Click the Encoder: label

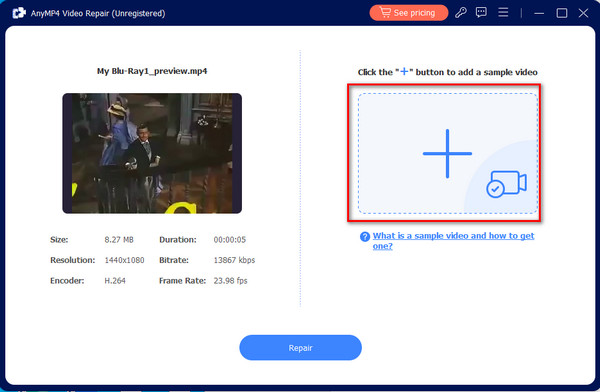click(67, 281)
